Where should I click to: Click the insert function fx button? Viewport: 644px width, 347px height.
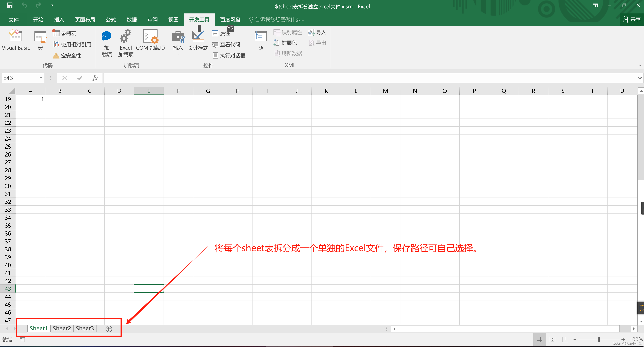[x=95, y=78]
